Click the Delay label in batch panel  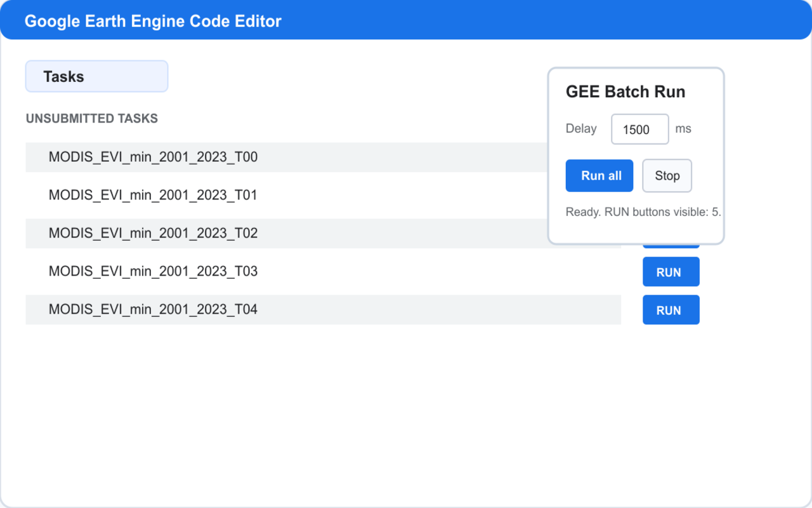click(581, 128)
